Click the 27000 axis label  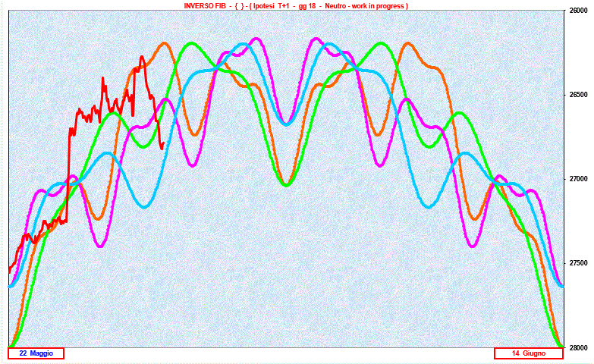coord(579,179)
